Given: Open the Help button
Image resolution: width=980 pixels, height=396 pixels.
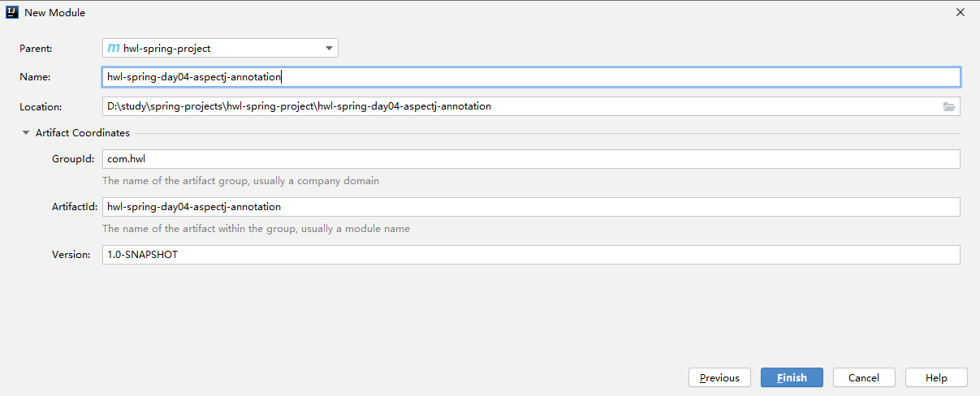Looking at the screenshot, I should pyautogui.click(x=936, y=377).
